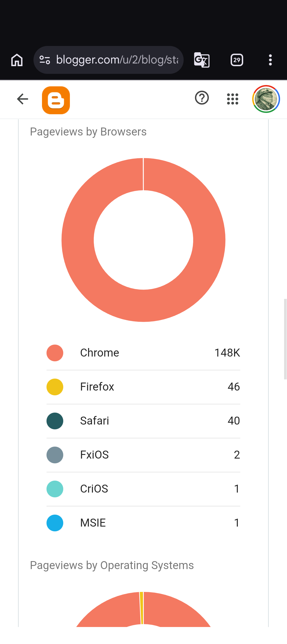
Task: Tap the orange Blogger logo
Action: click(56, 100)
